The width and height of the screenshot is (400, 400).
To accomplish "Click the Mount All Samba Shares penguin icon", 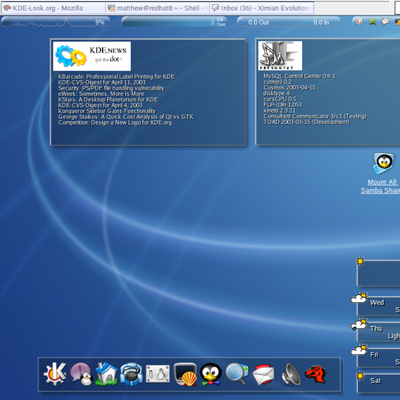I will click(384, 163).
